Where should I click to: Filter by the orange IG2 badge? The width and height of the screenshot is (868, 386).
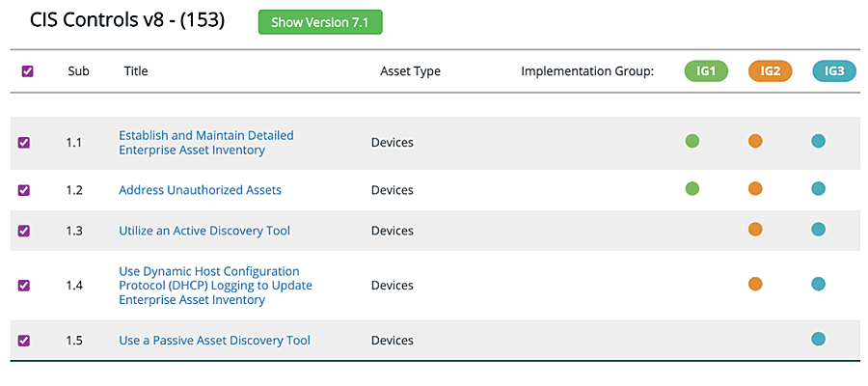point(770,71)
